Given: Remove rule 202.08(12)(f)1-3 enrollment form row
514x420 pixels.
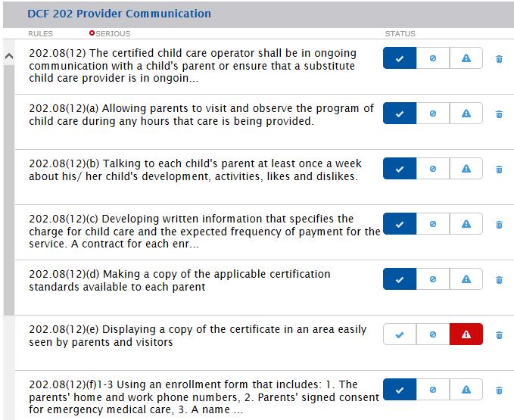Looking at the screenshot, I should [x=499, y=390].
